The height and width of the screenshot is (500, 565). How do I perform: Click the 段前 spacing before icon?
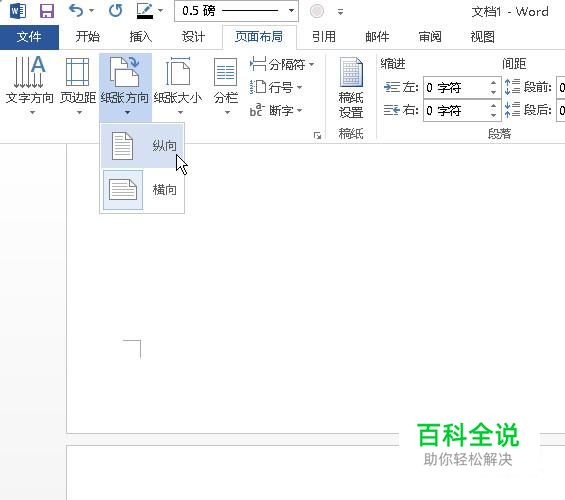click(x=512, y=87)
